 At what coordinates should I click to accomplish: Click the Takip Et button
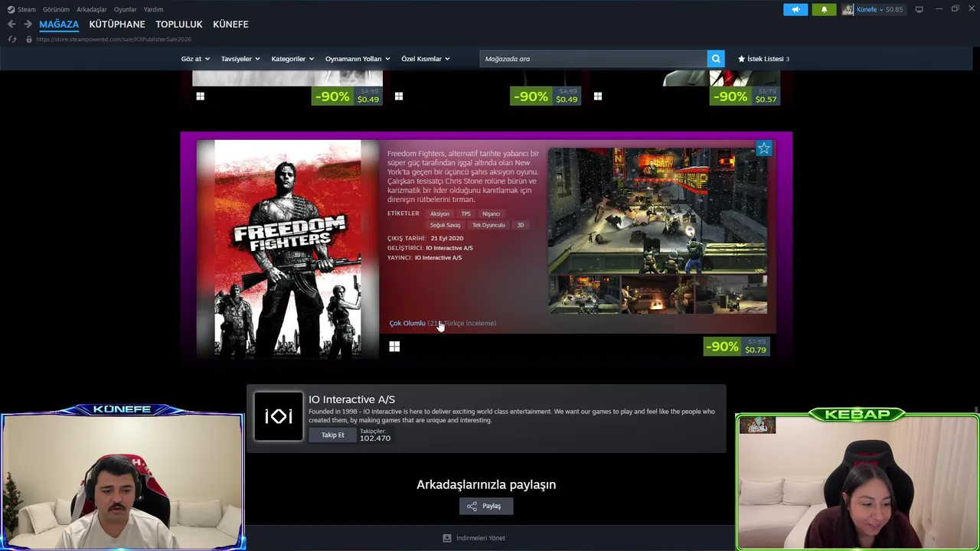click(332, 435)
